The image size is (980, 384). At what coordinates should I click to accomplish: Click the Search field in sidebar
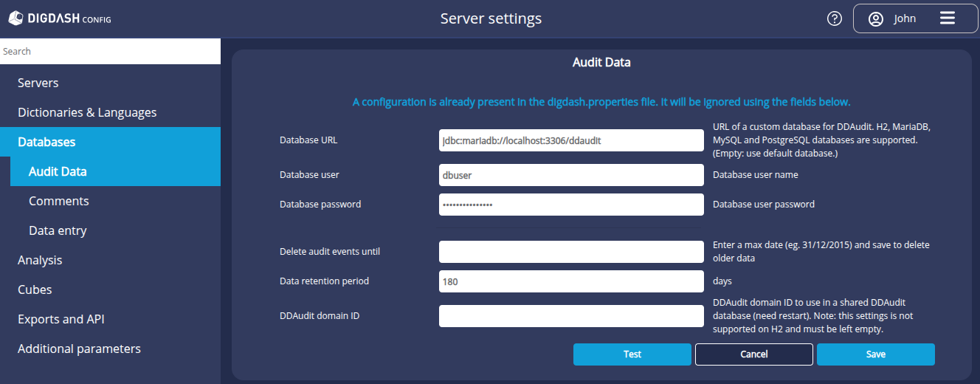tap(110, 52)
